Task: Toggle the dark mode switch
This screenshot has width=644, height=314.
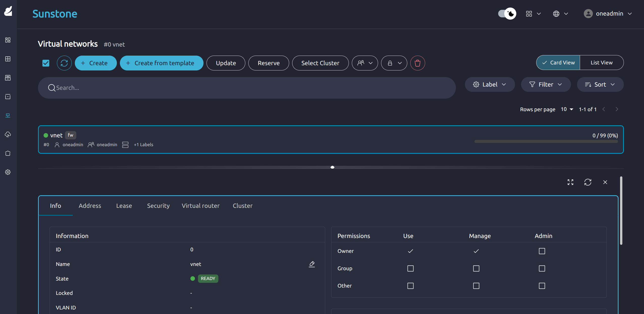Action: (507, 14)
